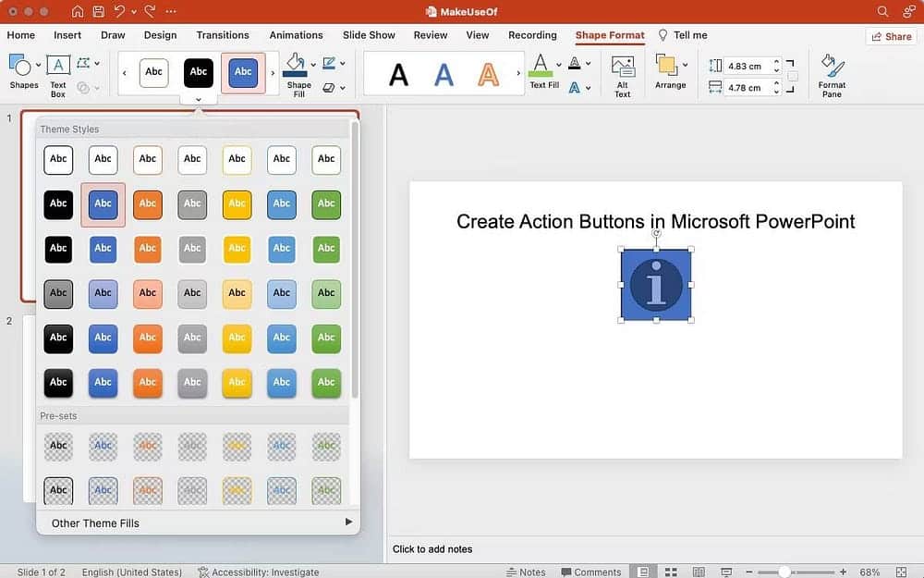Screen dimensions: 924x578
Task: Select the Shape Fill tool
Action: tap(294, 67)
